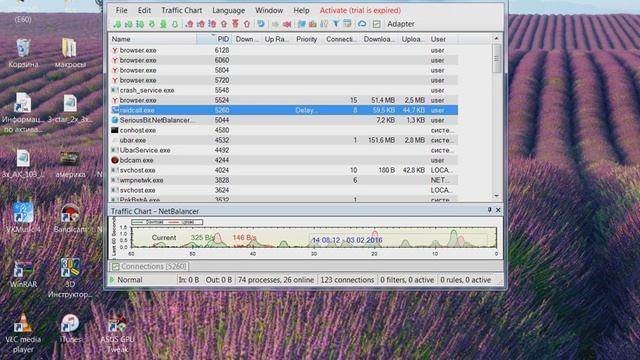Viewport: 640px width, 360px height.
Task: Click the Adapter toolbar button
Action: tap(401, 24)
